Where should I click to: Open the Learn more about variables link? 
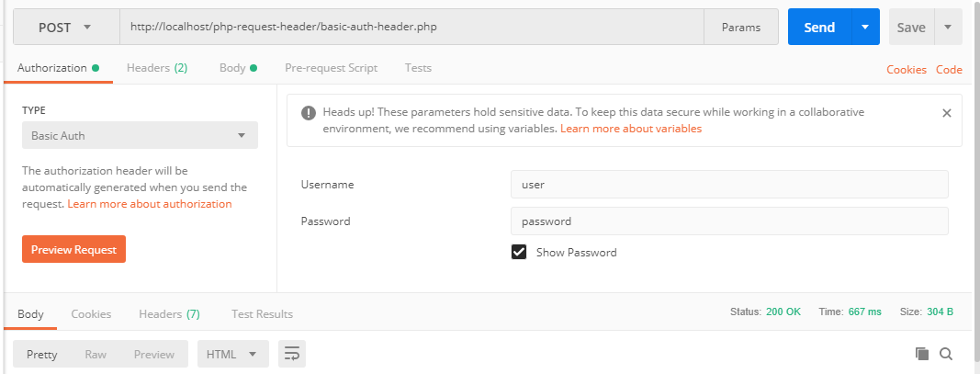click(x=630, y=130)
